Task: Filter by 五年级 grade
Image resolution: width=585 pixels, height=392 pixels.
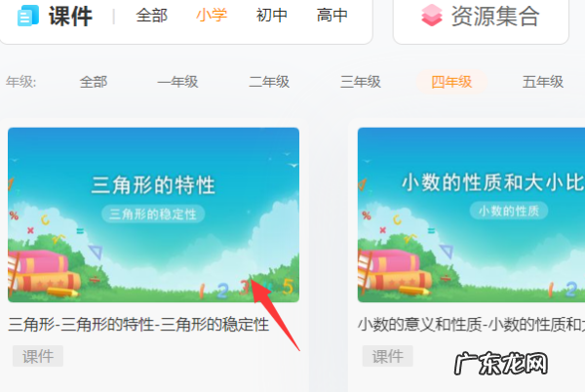Action: [x=543, y=82]
